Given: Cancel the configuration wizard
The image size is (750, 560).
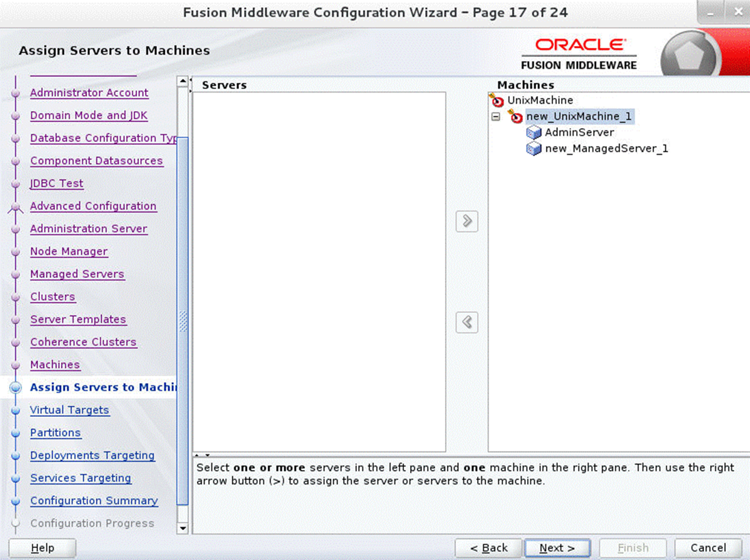Looking at the screenshot, I should click(x=707, y=548).
